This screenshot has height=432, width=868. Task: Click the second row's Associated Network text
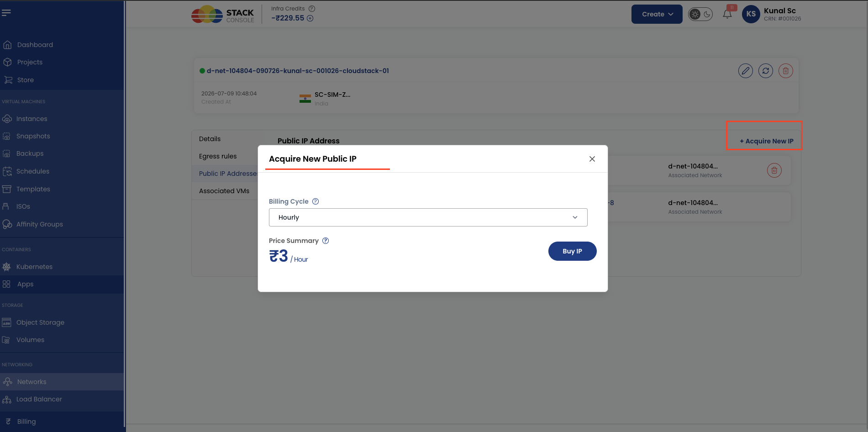(695, 212)
